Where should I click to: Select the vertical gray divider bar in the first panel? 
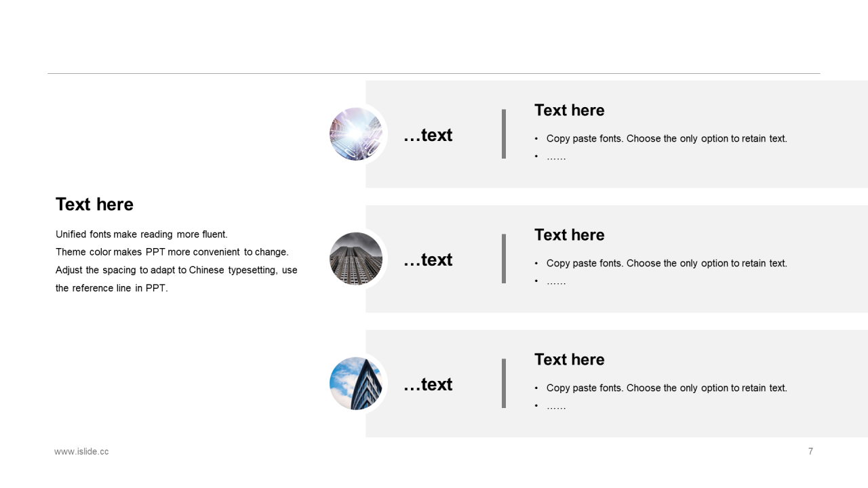coord(504,134)
